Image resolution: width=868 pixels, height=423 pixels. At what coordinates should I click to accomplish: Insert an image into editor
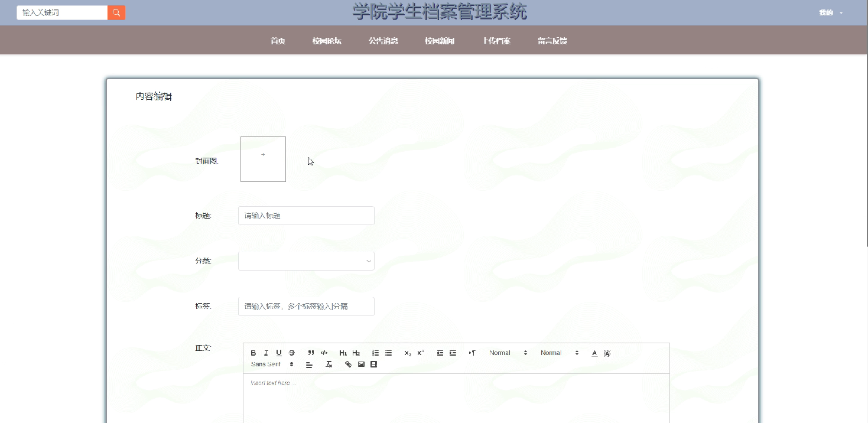pos(361,365)
